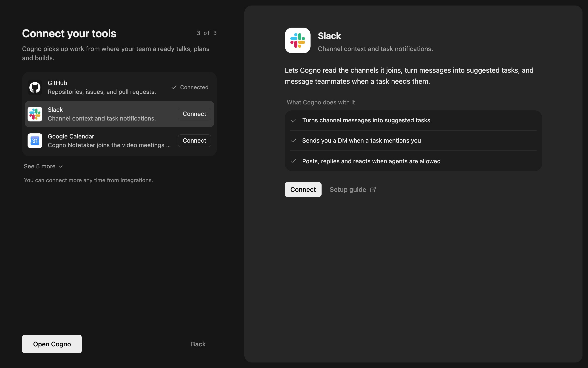
Task: Click Cogno Notetaker joins the video meetings text
Action: (x=109, y=145)
